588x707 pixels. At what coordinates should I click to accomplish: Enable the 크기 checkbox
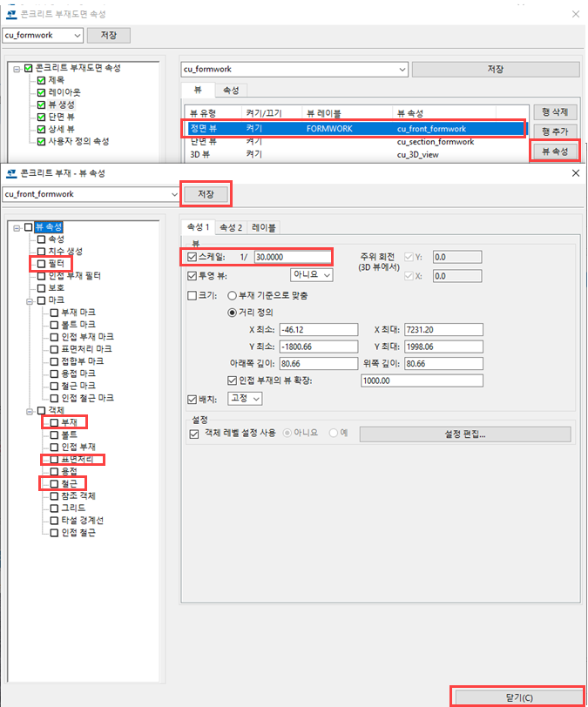click(x=192, y=295)
